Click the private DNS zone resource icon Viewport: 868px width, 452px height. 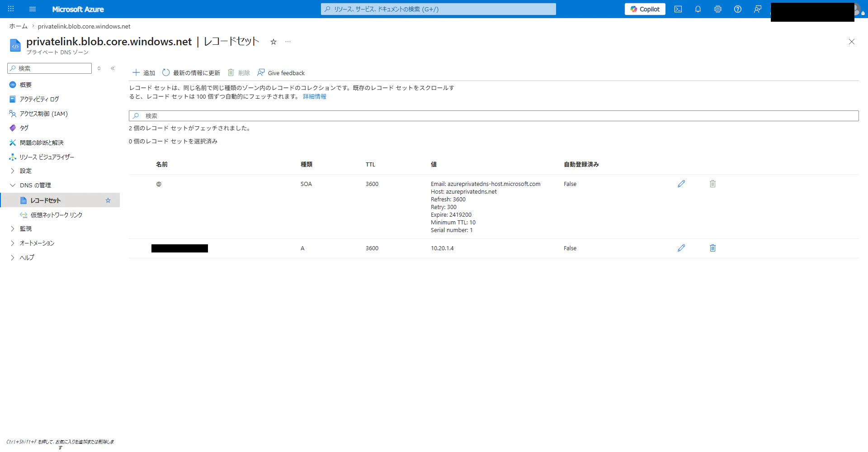pyautogui.click(x=15, y=45)
